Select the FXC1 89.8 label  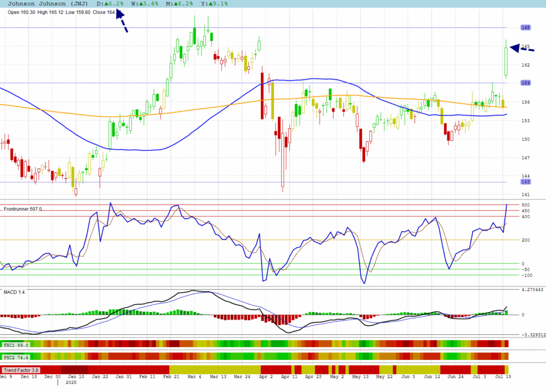(16, 345)
